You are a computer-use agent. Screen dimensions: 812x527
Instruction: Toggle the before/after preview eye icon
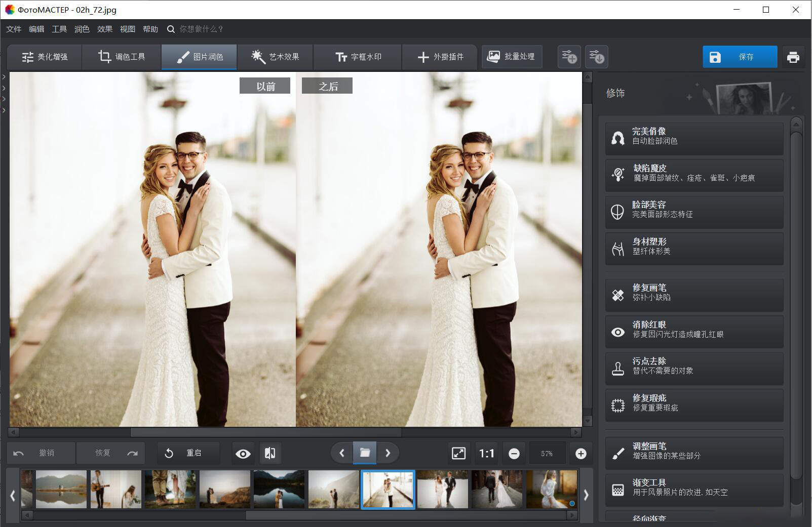pyautogui.click(x=243, y=453)
